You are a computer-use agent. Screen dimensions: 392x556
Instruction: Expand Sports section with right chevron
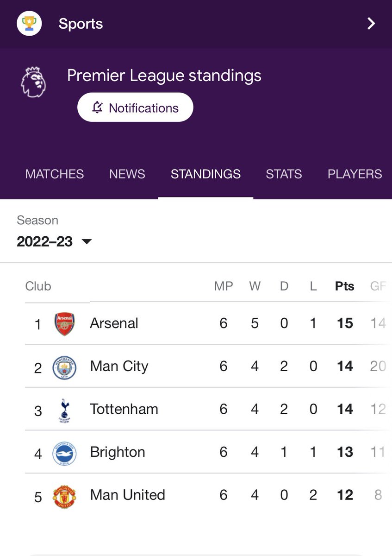[x=371, y=24]
